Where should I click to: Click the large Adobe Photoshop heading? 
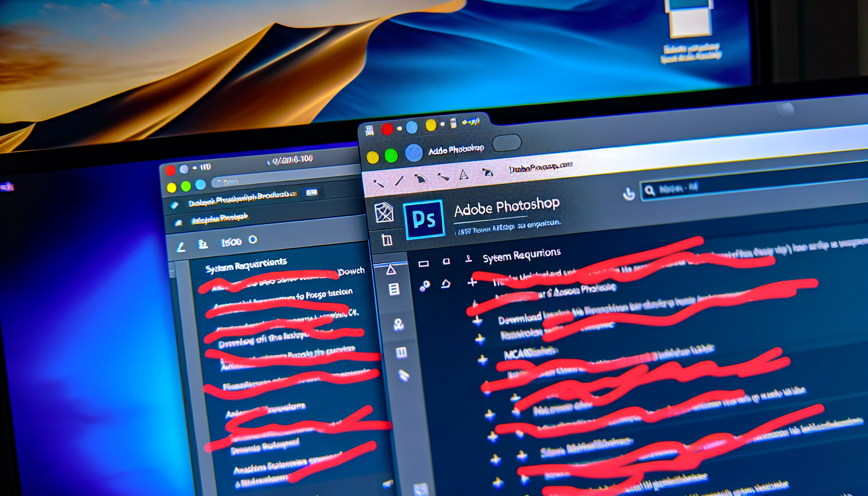click(x=507, y=207)
